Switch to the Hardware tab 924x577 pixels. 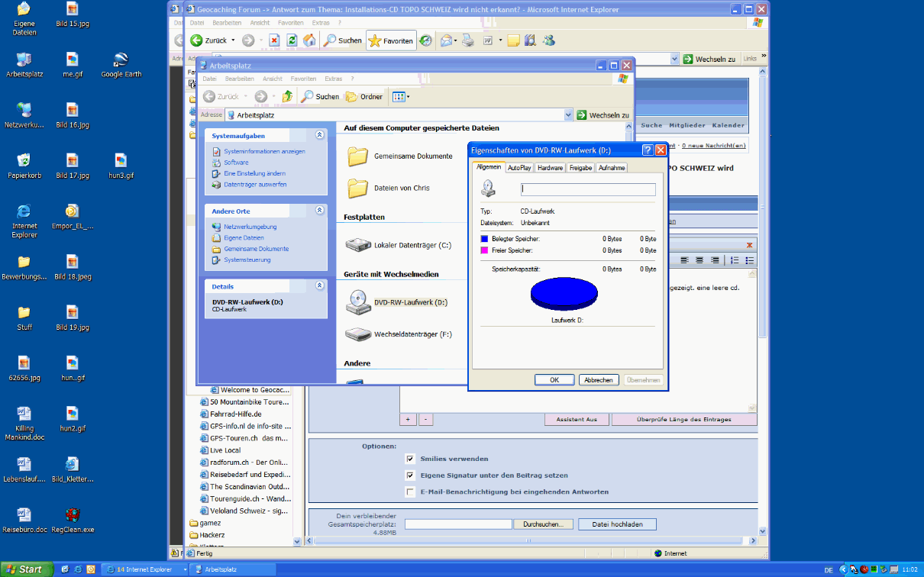point(550,168)
